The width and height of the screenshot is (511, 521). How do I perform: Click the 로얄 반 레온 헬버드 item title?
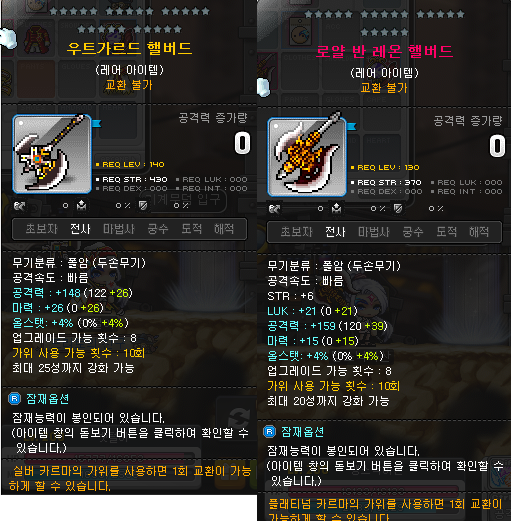coord(384,51)
